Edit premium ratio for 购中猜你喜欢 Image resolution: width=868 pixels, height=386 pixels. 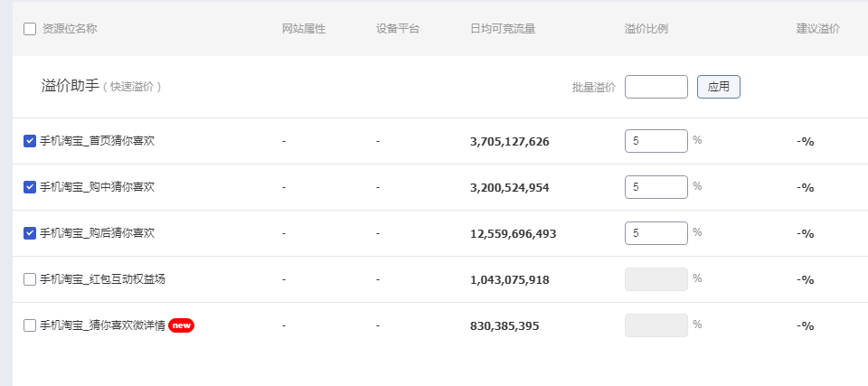coord(656,187)
